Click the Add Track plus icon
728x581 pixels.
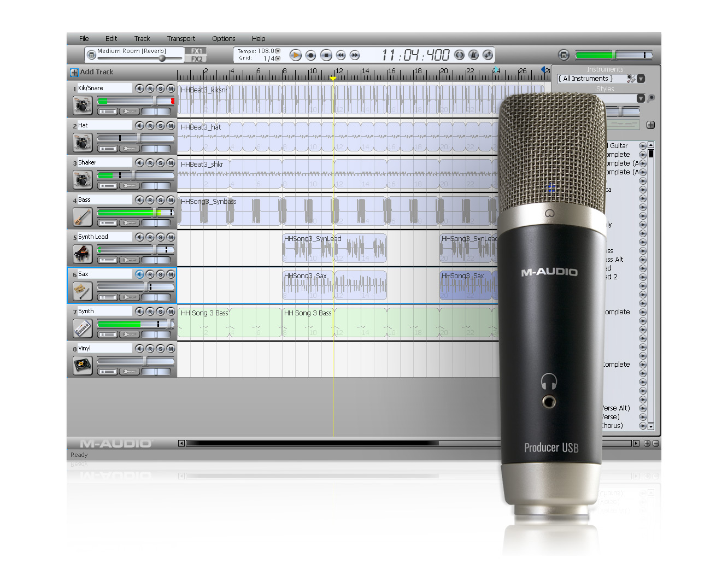click(x=74, y=72)
